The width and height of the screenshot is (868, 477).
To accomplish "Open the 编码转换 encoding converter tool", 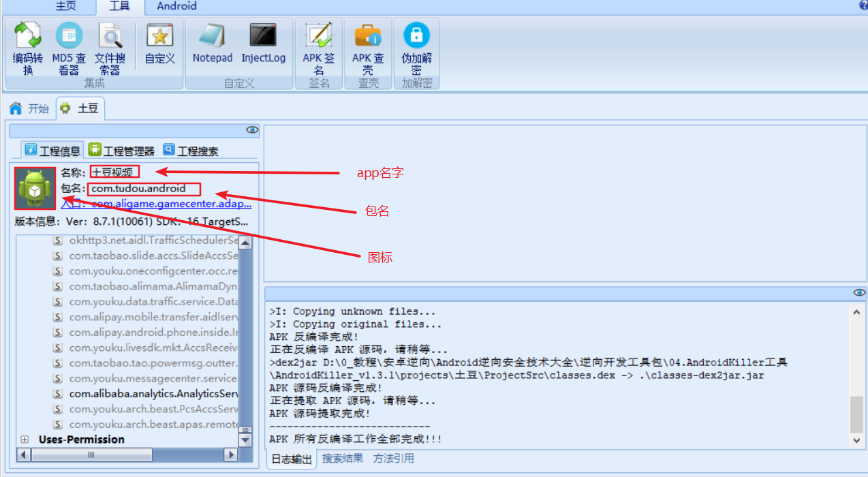I will coord(27,48).
